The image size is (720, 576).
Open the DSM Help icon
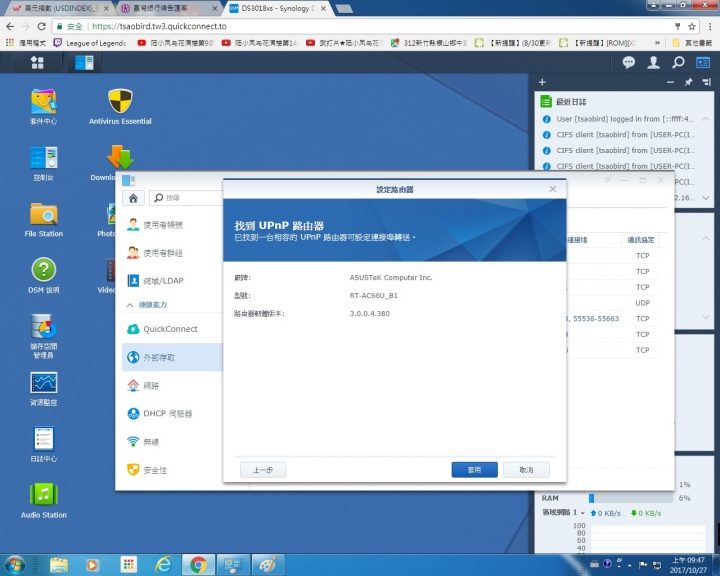click(43, 276)
